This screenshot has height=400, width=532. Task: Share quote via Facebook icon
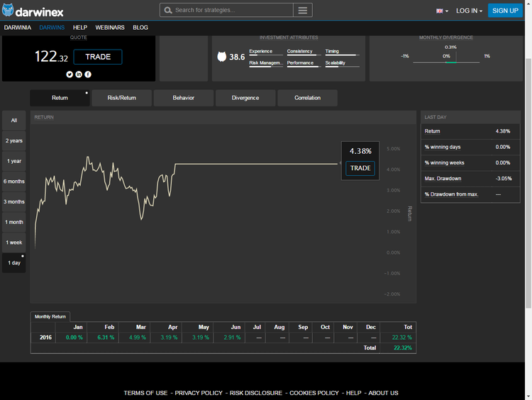(88, 74)
